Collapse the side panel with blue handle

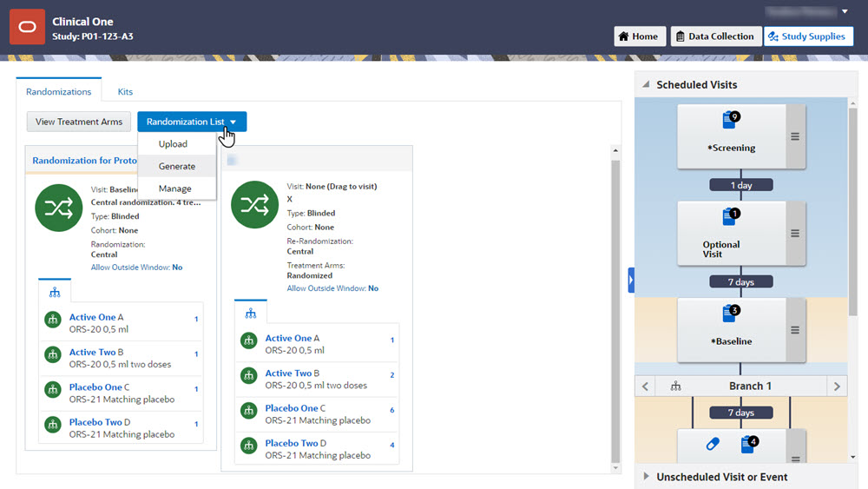[631, 281]
